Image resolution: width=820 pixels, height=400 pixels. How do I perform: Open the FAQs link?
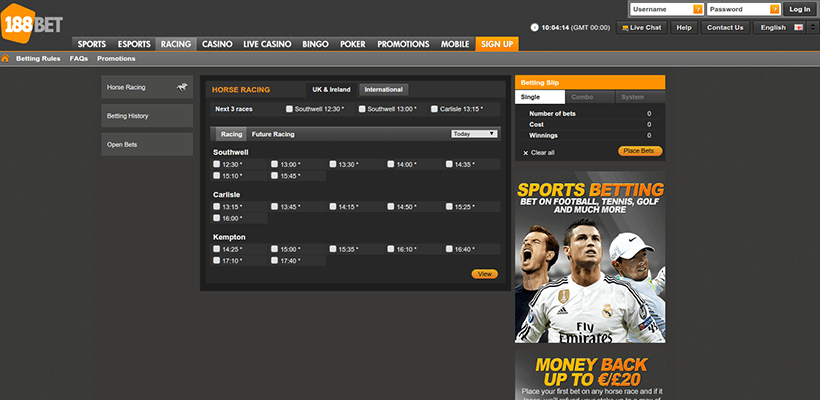(78, 59)
